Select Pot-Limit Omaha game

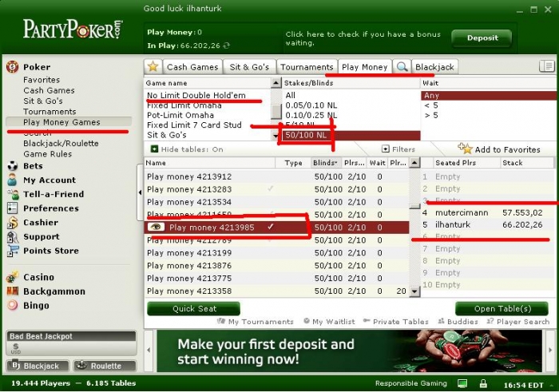point(180,115)
